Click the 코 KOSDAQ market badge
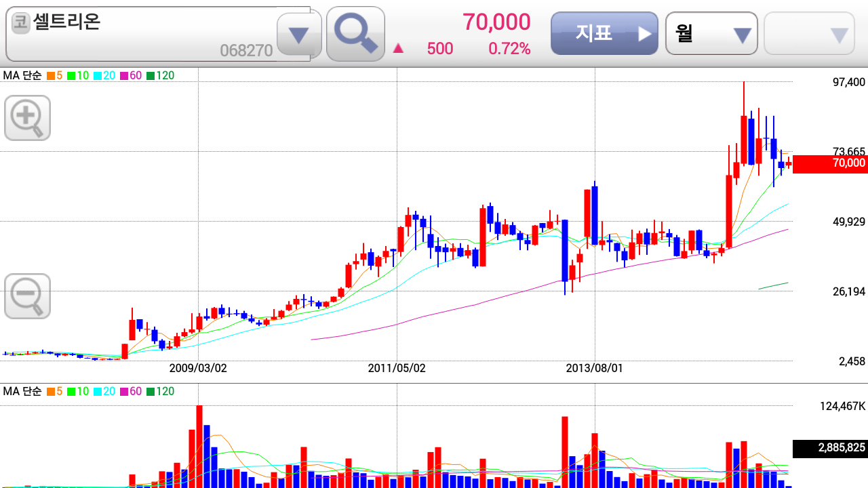Image resolution: width=868 pixels, height=488 pixels. 21,22
